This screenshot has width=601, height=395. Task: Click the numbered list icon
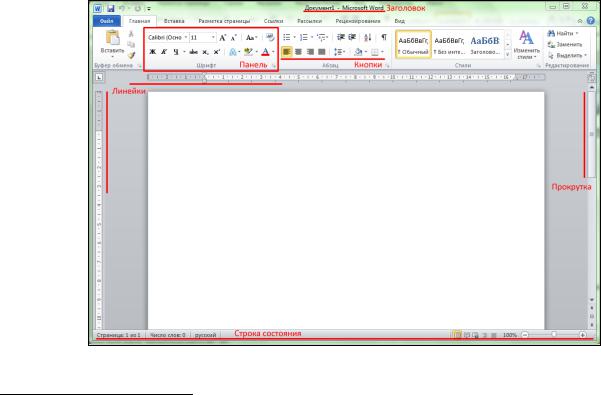(304, 37)
